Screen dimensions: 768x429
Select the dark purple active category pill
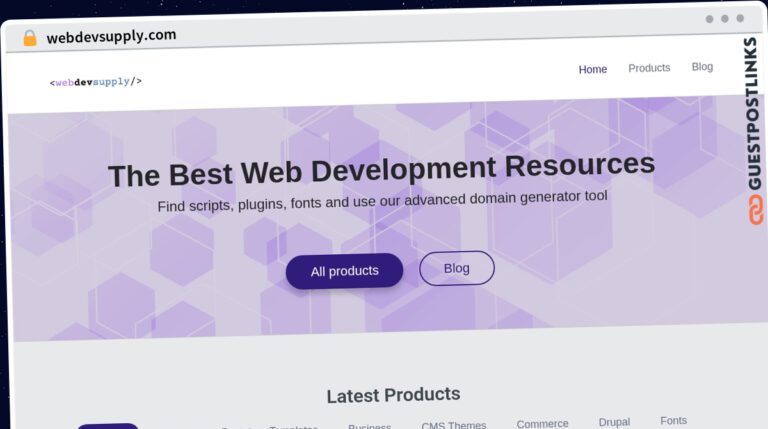click(108, 426)
